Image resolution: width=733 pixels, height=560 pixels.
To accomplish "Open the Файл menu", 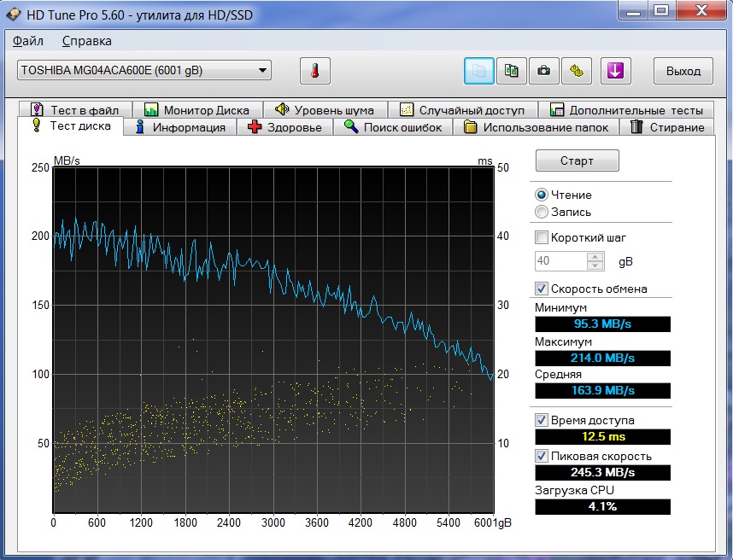I will pos(28,41).
